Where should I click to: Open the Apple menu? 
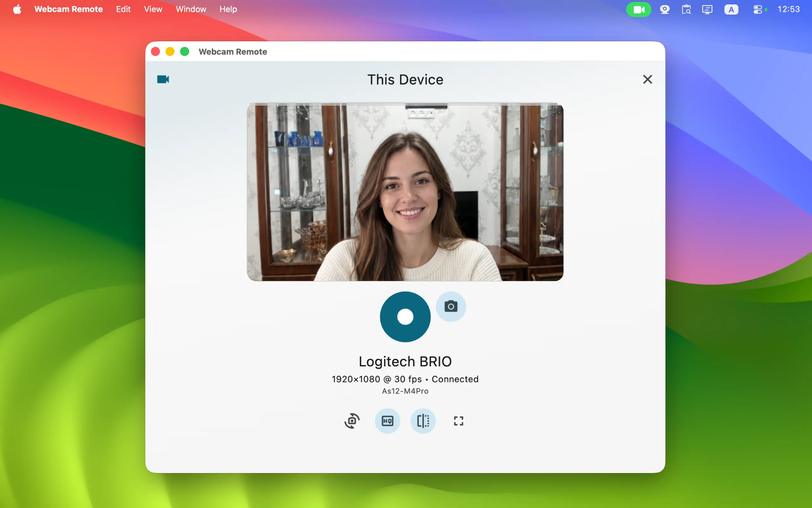(x=17, y=9)
